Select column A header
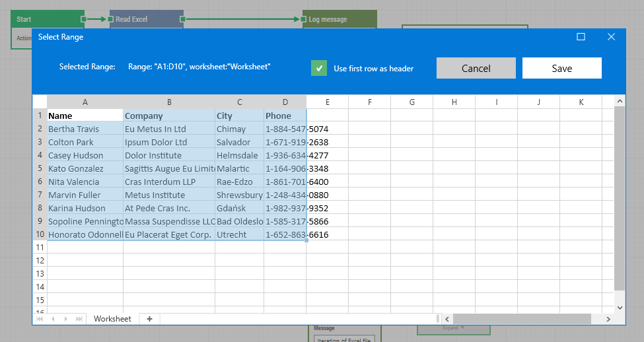This screenshot has height=342, width=644. (x=85, y=102)
